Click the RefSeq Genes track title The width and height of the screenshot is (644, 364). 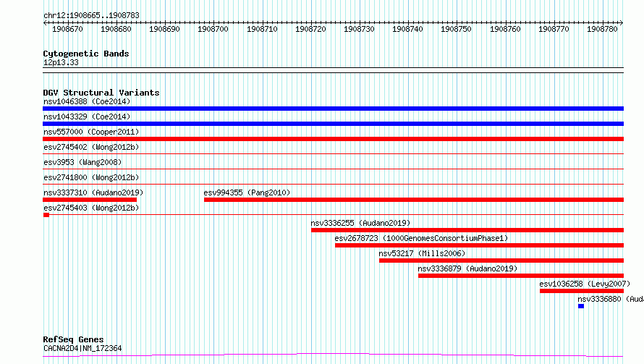73,339
